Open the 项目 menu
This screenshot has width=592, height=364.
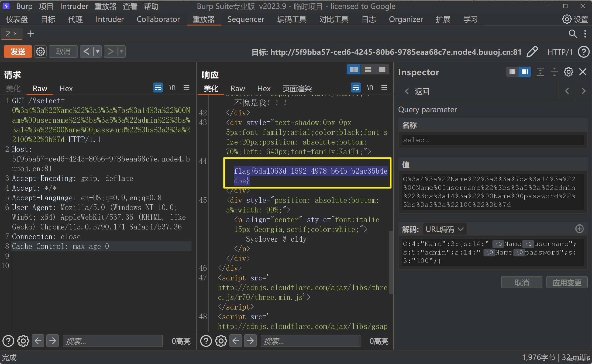point(46,6)
